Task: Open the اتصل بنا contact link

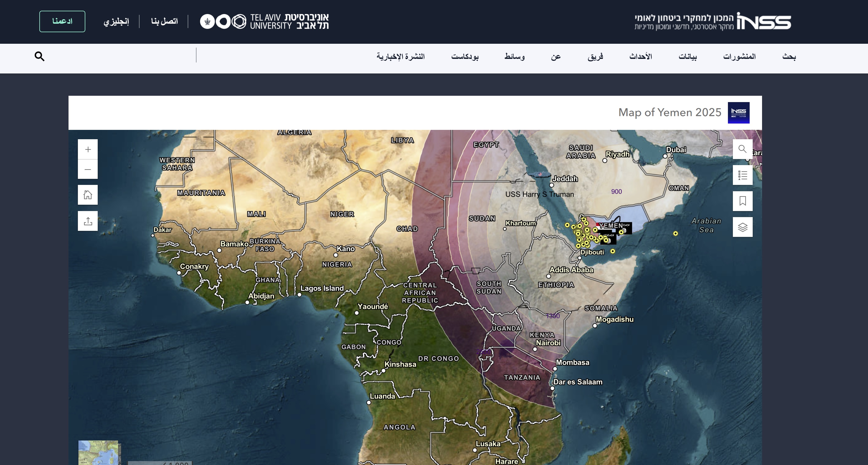Action: 164,21
